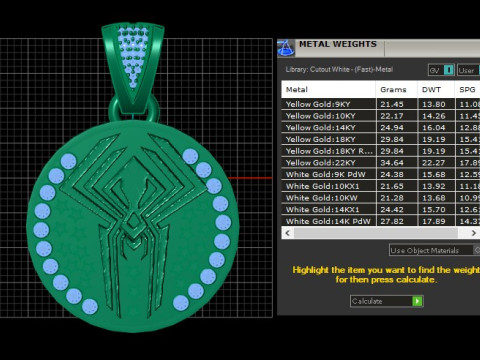Sort by the Grams column header
This screenshot has width=480, height=360.
396,89
